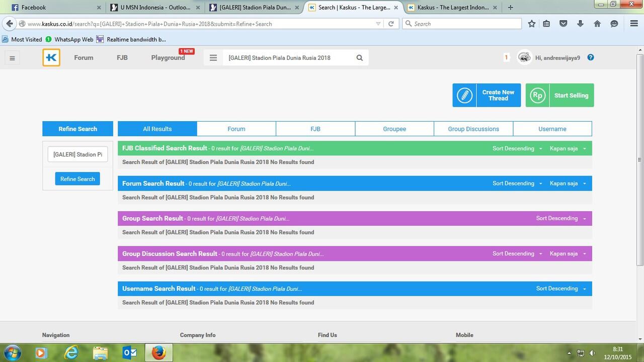
Task: Click the refine search text field
Action: tap(77, 154)
